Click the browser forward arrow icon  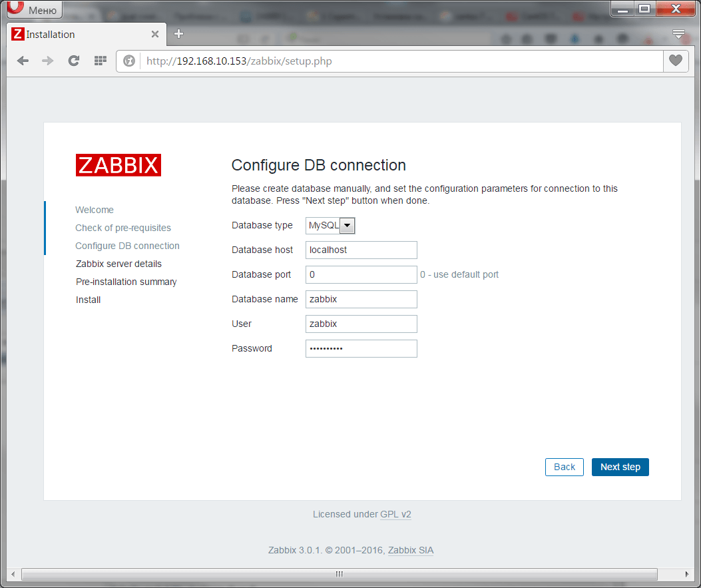coord(48,61)
